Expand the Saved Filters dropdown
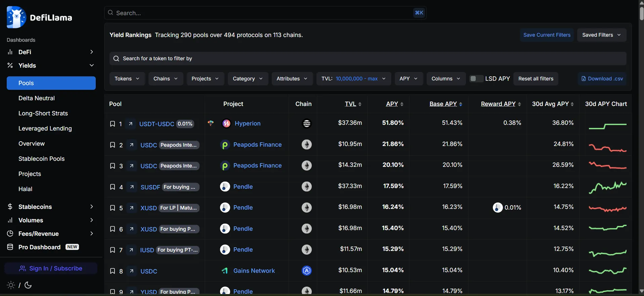This screenshot has width=644, height=296. point(601,35)
